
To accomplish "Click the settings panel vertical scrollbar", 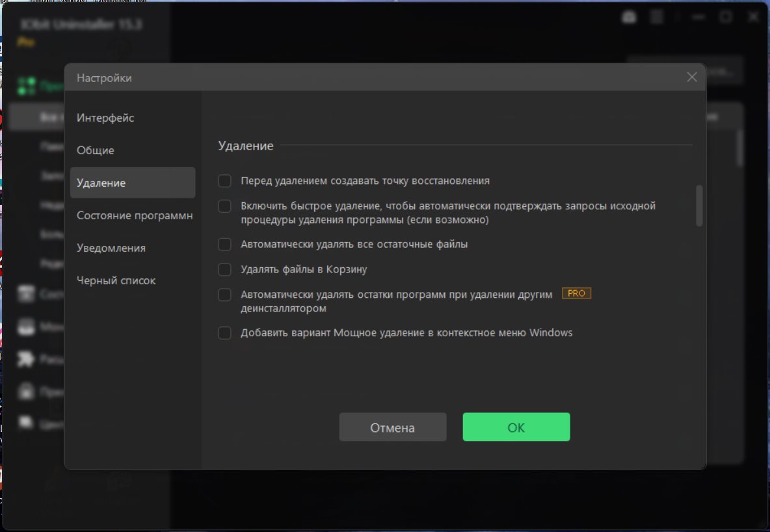I will [699, 206].
